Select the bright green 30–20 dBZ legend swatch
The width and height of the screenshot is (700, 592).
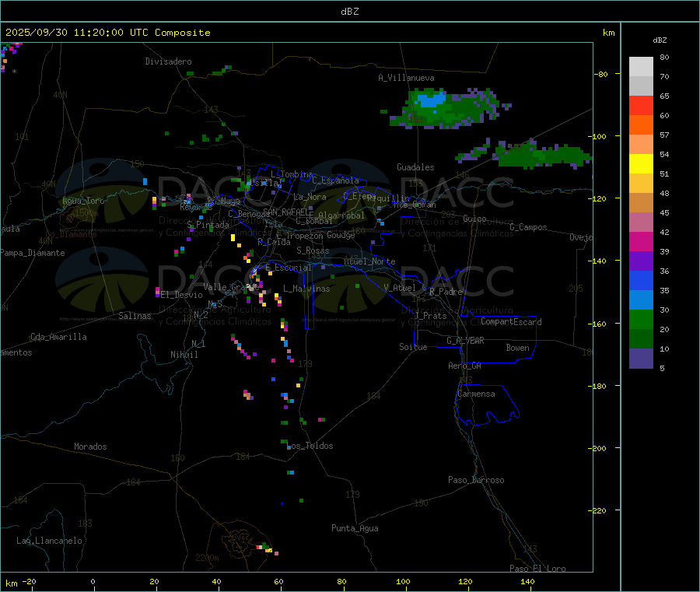click(x=641, y=319)
